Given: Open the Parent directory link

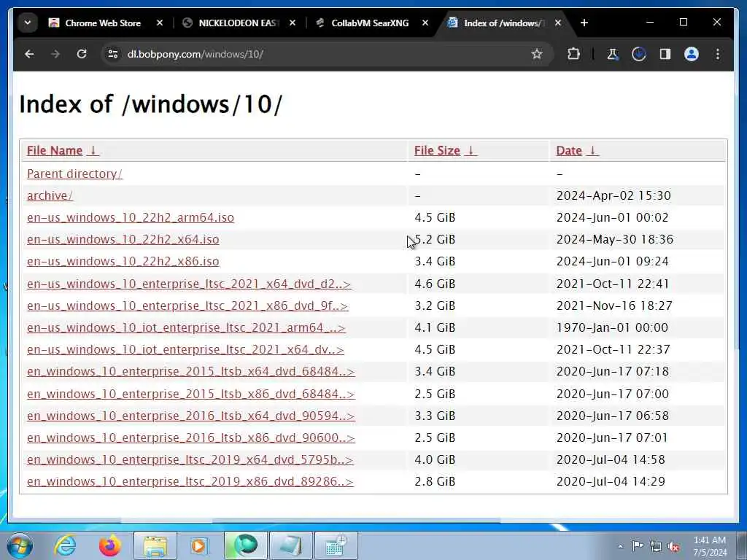Looking at the screenshot, I should (x=75, y=174).
